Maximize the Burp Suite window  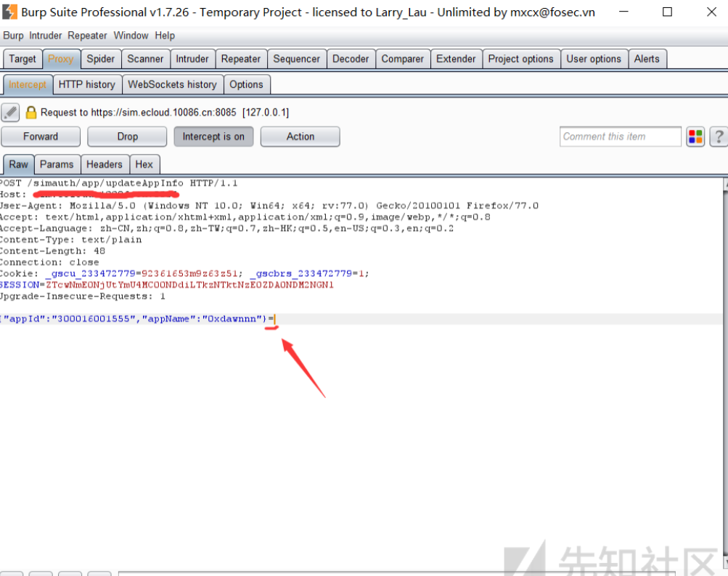(x=667, y=12)
